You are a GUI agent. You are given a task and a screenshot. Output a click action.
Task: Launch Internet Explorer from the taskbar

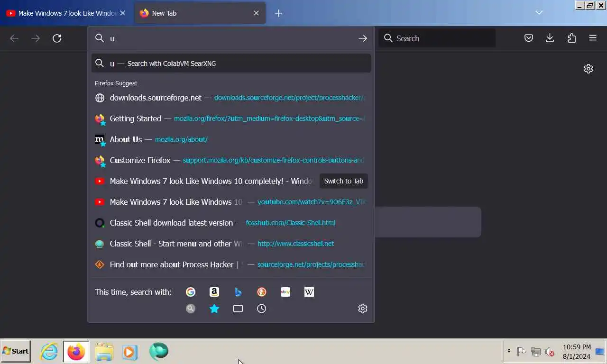pos(49,351)
